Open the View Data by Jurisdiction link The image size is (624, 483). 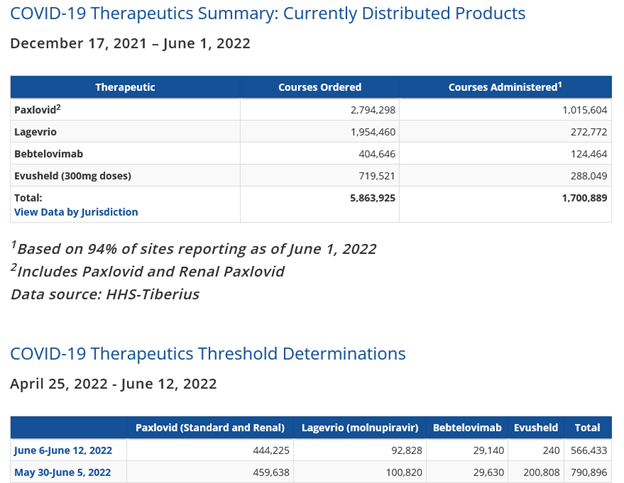click(76, 212)
